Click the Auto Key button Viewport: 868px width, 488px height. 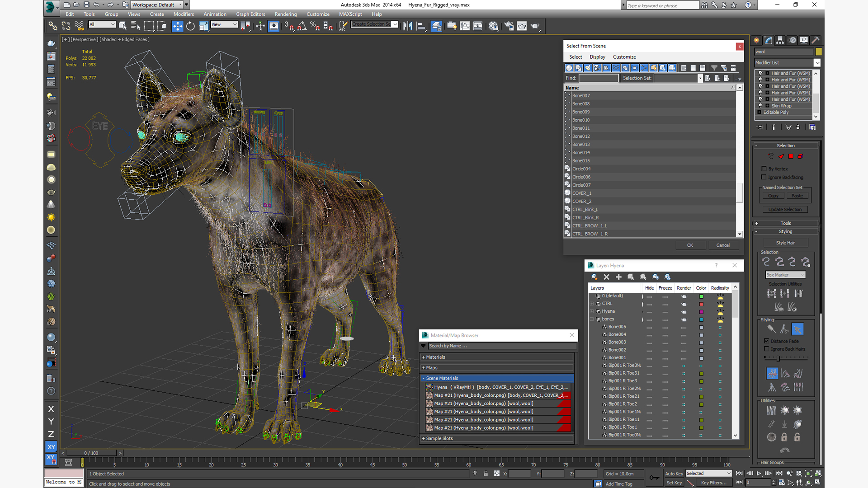tap(674, 474)
